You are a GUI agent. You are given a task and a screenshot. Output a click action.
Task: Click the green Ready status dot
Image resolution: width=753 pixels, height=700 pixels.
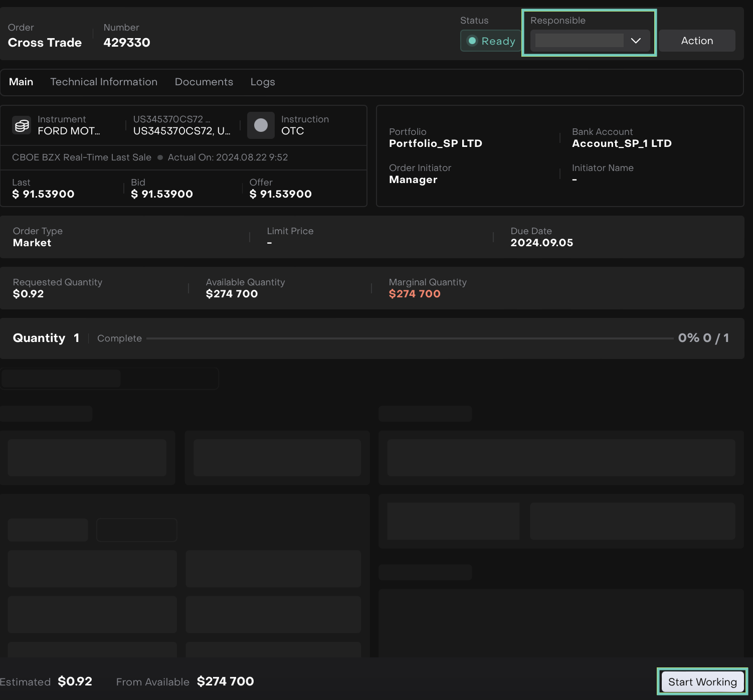(x=472, y=41)
